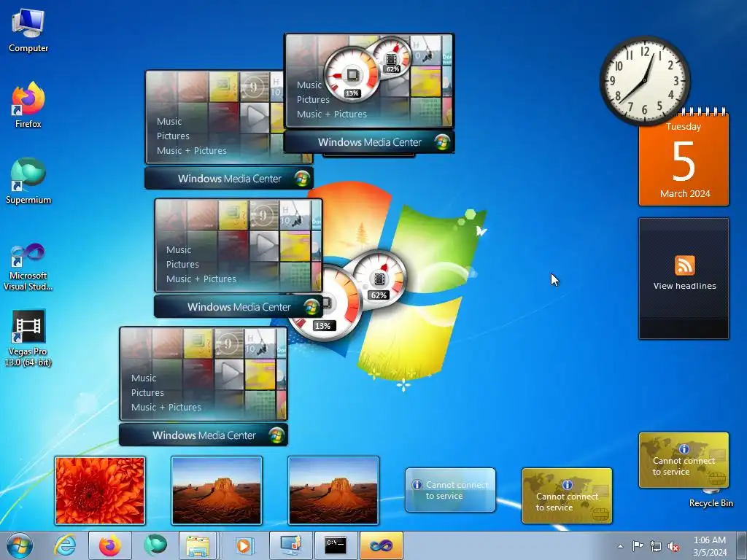The image size is (747, 560).
Task: Click the monitor gadget icon beside Command Prompt
Action: pos(290,545)
